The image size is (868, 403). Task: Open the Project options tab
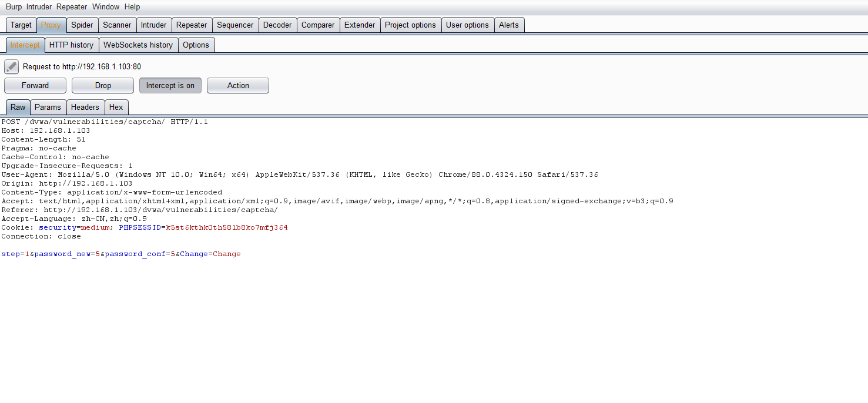(410, 25)
